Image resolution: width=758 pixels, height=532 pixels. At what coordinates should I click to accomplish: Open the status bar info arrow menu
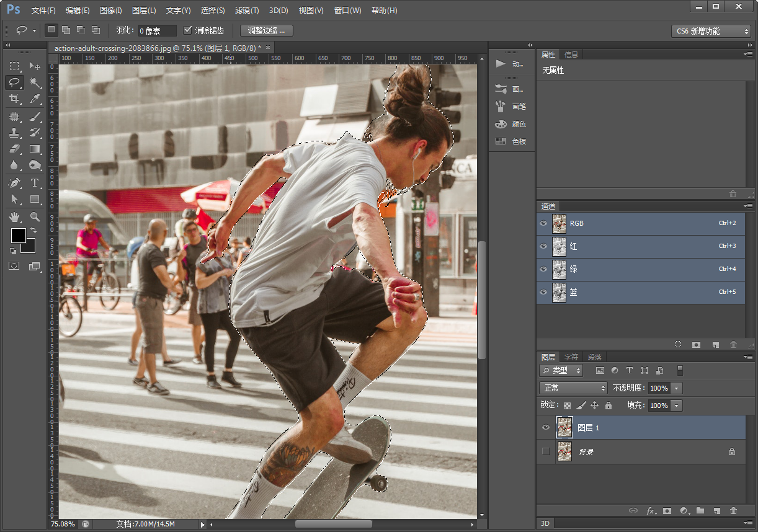202,525
